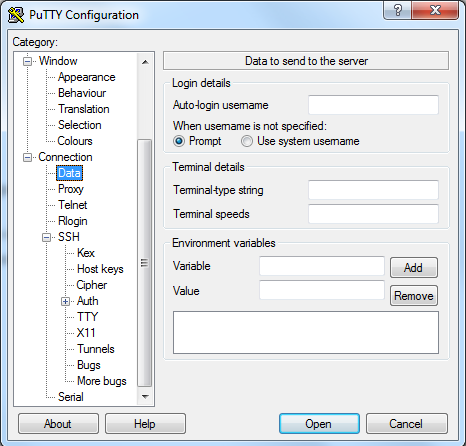Focus the Auto-login username field
This screenshot has height=446, width=466.
click(x=373, y=105)
